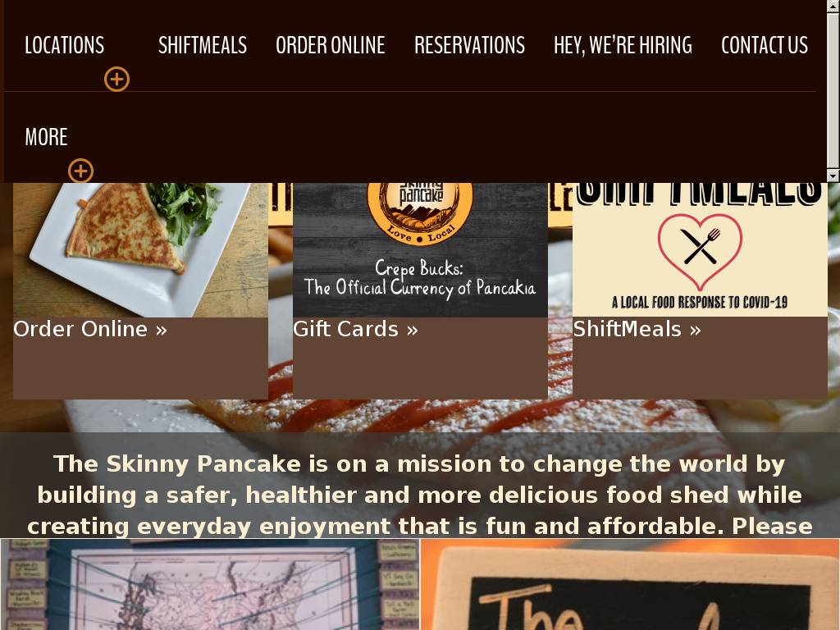The width and height of the screenshot is (840, 630).
Task: Click the Skinny Pancake Love Local logo
Action: coord(420,212)
